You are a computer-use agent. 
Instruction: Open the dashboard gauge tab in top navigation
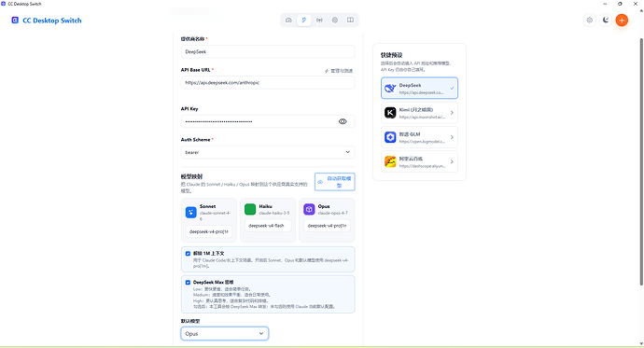pos(288,21)
